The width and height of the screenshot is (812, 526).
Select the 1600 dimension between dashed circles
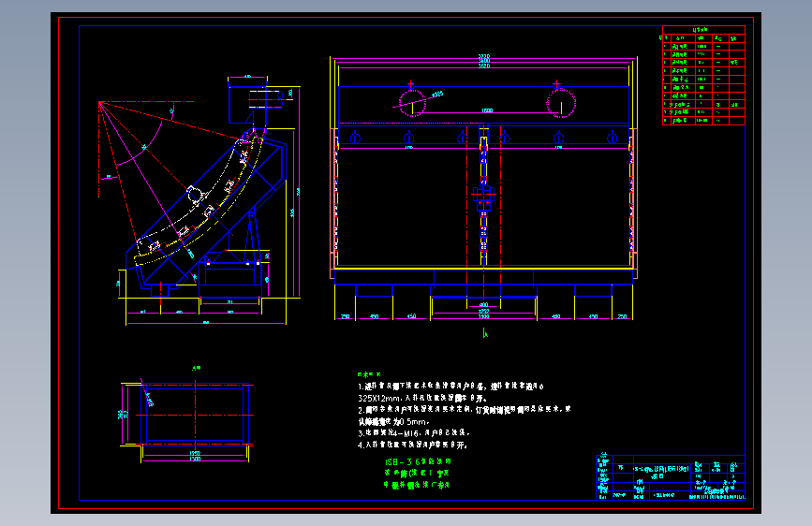pyautogui.click(x=487, y=110)
